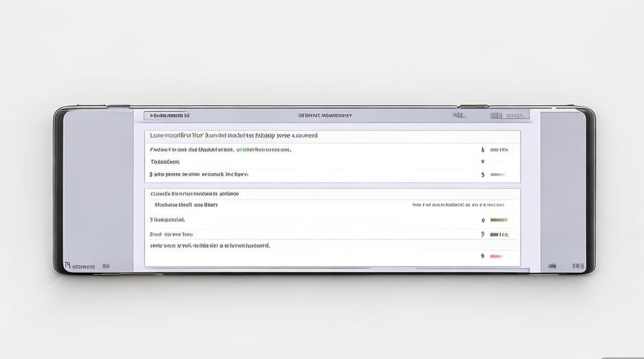Collapse the second panel via its header chevron

click(x=152, y=194)
